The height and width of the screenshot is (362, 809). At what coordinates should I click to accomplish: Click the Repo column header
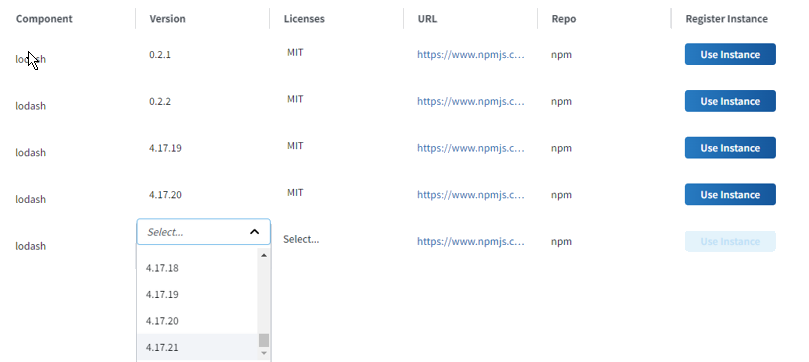click(x=563, y=19)
